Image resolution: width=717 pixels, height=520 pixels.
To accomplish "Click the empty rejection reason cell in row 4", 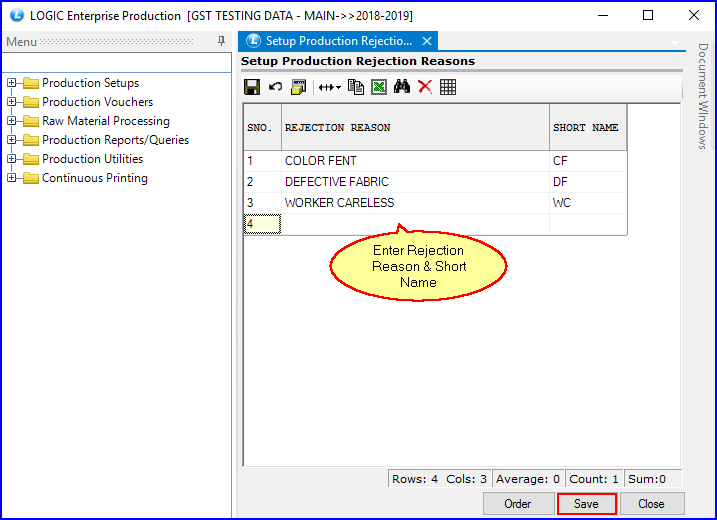I will click(x=415, y=224).
